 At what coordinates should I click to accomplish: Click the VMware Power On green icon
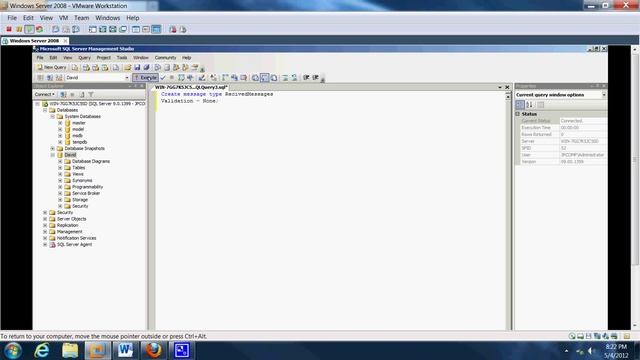coord(29,29)
